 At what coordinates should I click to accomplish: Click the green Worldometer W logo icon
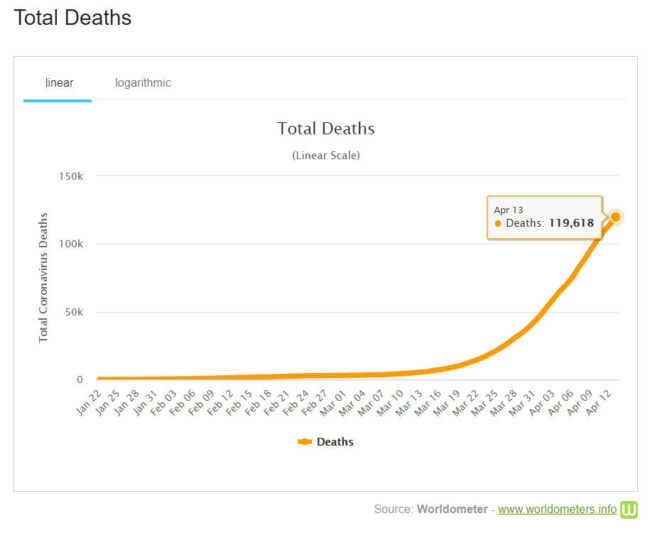[x=629, y=509]
